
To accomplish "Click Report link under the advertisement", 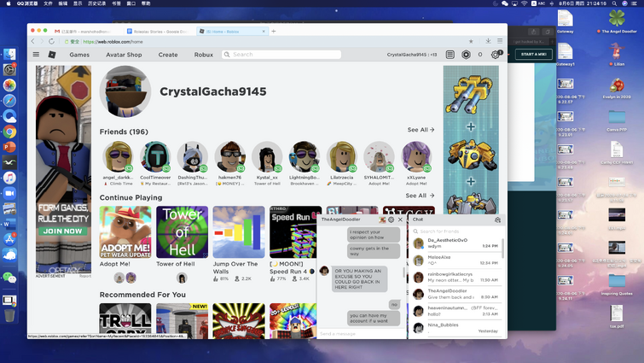I will pos(85,276).
